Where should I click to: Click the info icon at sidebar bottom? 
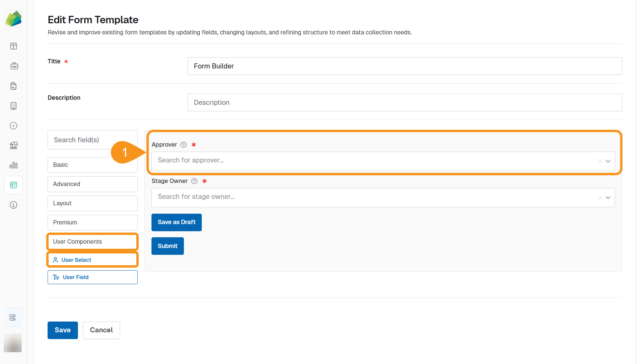13,205
